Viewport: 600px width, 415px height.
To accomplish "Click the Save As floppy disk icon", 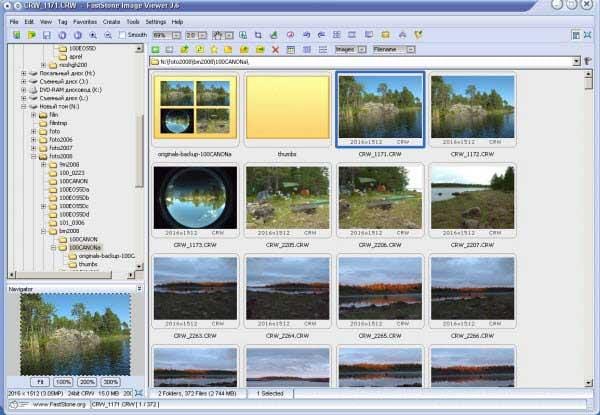I will tap(47, 35).
